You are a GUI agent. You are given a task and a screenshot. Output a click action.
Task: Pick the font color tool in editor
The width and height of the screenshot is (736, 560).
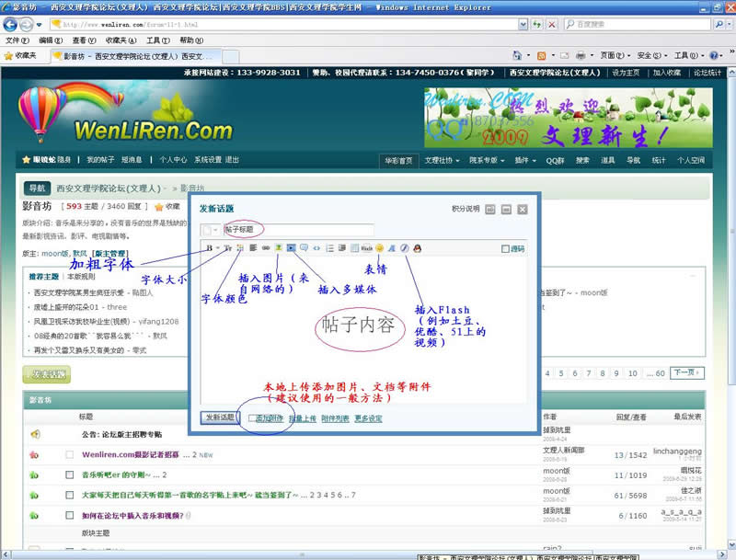tap(240, 248)
